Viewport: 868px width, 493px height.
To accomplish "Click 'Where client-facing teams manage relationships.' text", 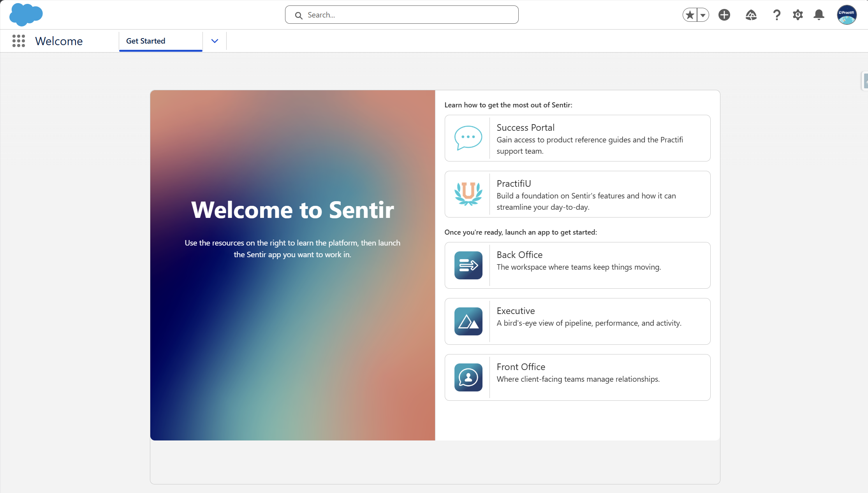I will coord(578,379).
